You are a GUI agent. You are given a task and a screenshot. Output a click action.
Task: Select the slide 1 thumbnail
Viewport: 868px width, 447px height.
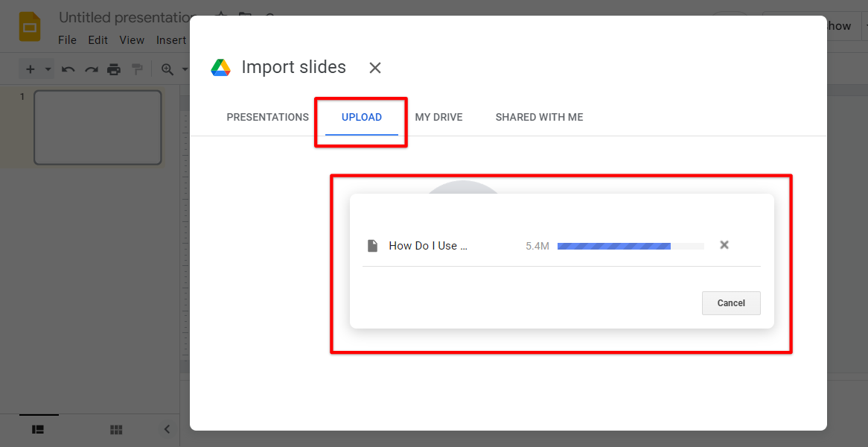[x=98, y=127]
